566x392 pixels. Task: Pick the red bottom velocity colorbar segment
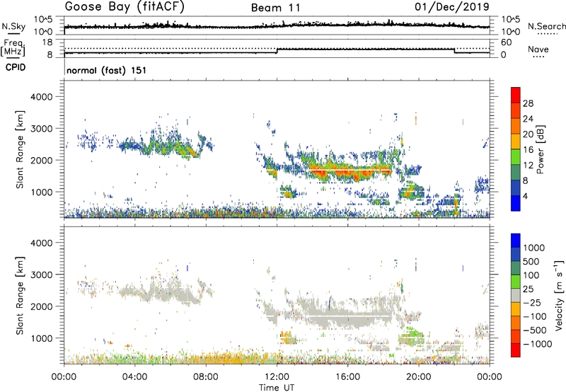[x=516, y=350]
